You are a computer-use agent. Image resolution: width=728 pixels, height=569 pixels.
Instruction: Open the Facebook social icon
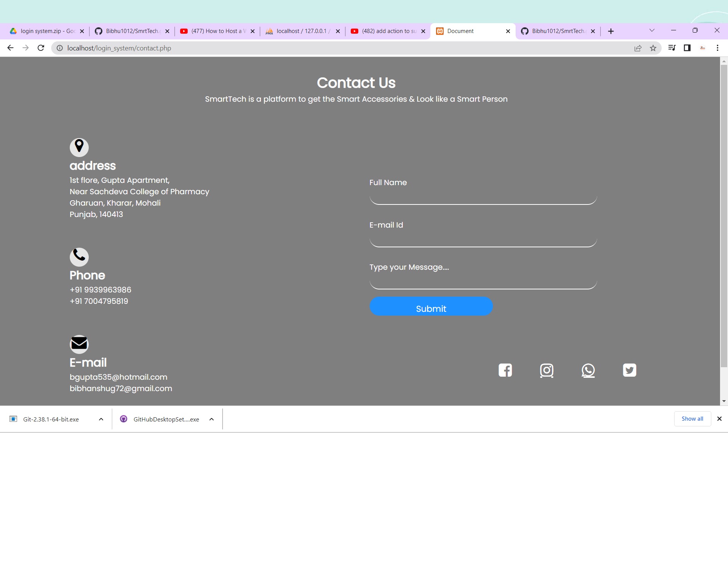[505, 370]
